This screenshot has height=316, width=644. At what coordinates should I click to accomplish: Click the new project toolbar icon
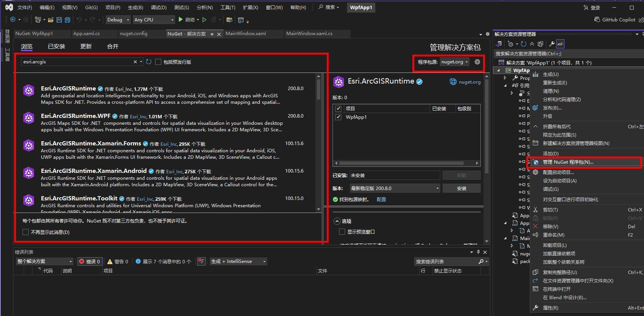37,19
